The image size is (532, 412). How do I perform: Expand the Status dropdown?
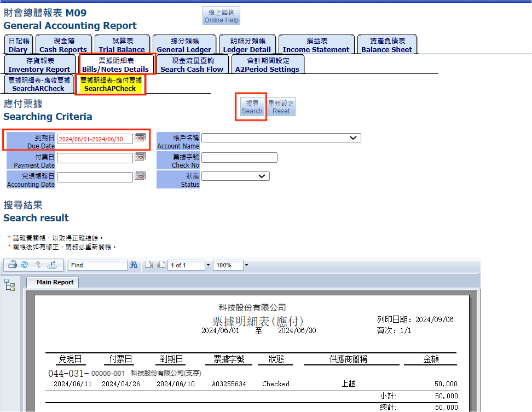point(262,176)
